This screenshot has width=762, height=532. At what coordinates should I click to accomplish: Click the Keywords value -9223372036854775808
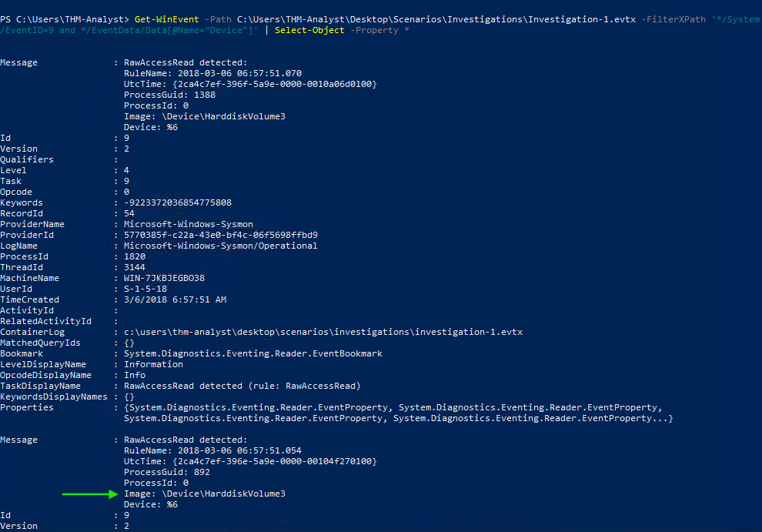[178, 202]
